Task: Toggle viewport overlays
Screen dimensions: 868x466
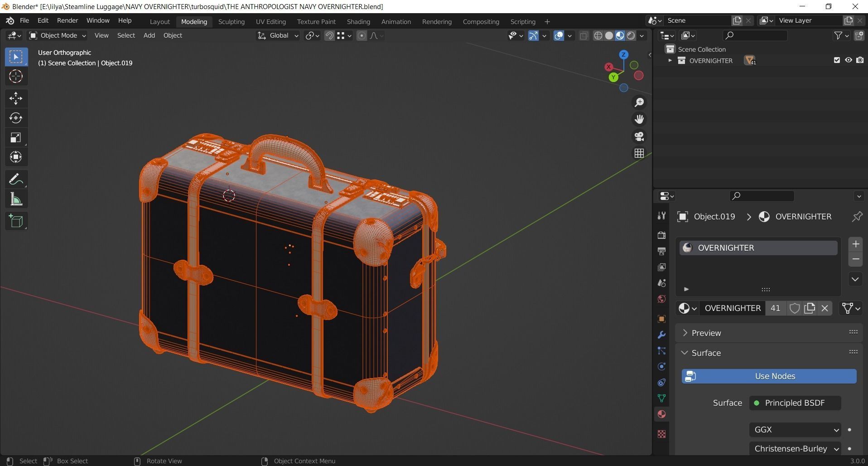Action: tap(559, 35)
